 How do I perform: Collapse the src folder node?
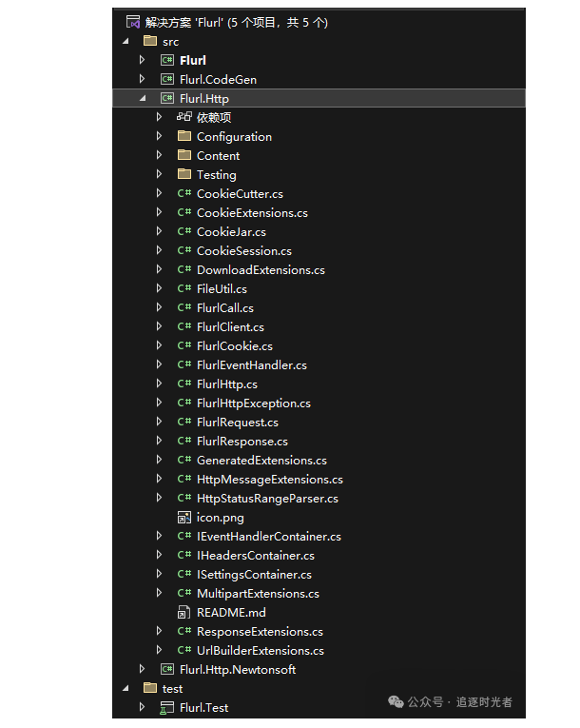[x=126, y=41]
